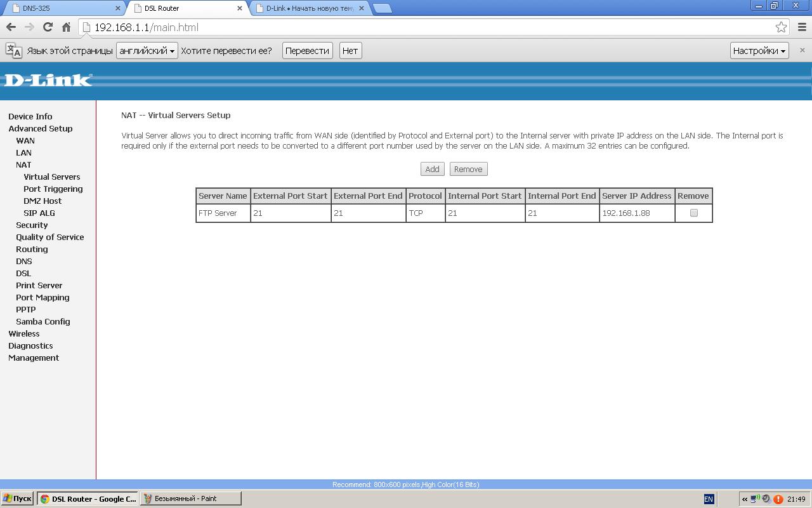The image size is (812, 508).
Task: Click the Server IP Address column header
Action: click(637, 196)
